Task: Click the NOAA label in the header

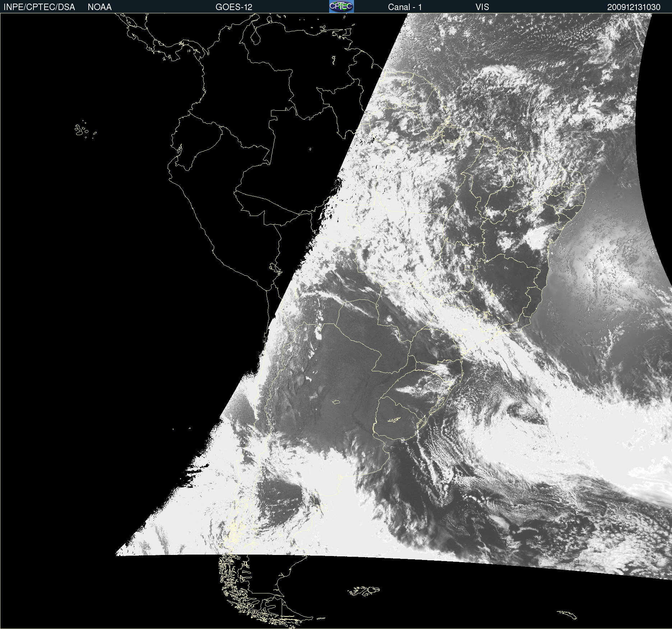Action: coord(100,7)
